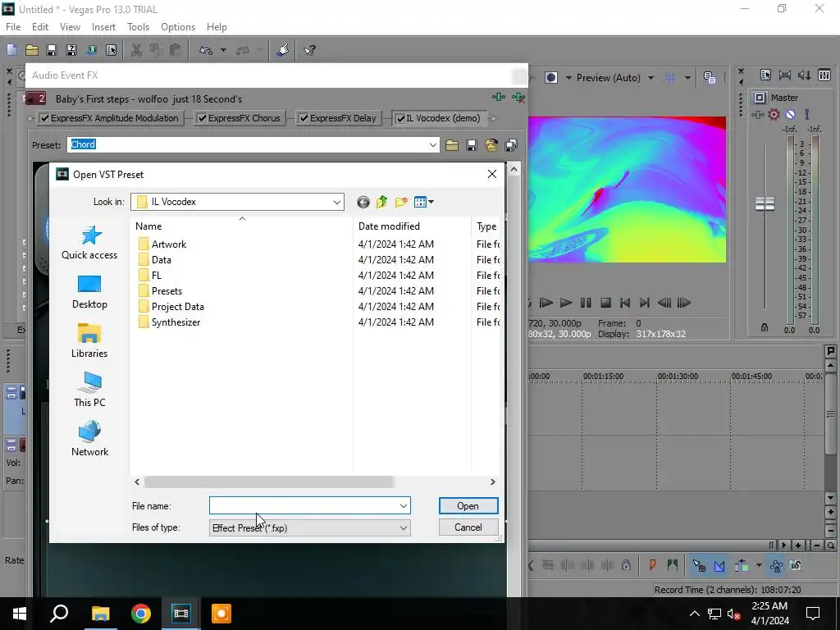Toggle IL Vocodex (demo) plug-in checkbox
The height and width of the screenshot is (630, 840).
[400, 118]
